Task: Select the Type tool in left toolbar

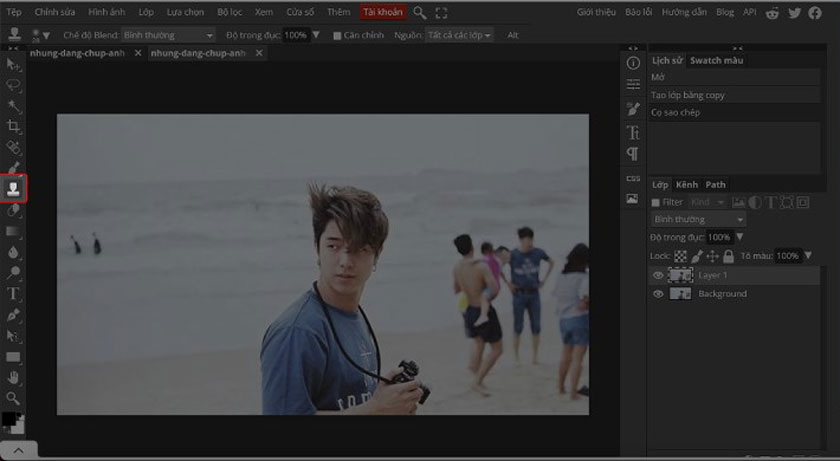Action: pyautogui.click(x=13, y=293)
